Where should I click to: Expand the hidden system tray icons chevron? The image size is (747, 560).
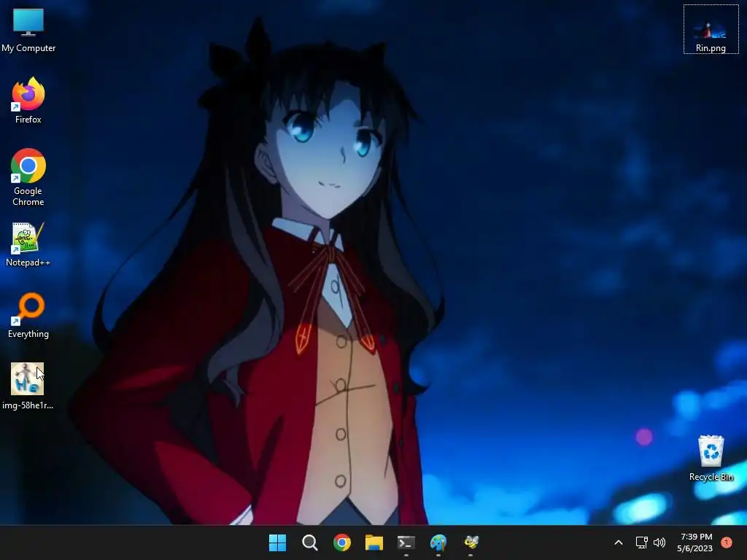[619, 542]
